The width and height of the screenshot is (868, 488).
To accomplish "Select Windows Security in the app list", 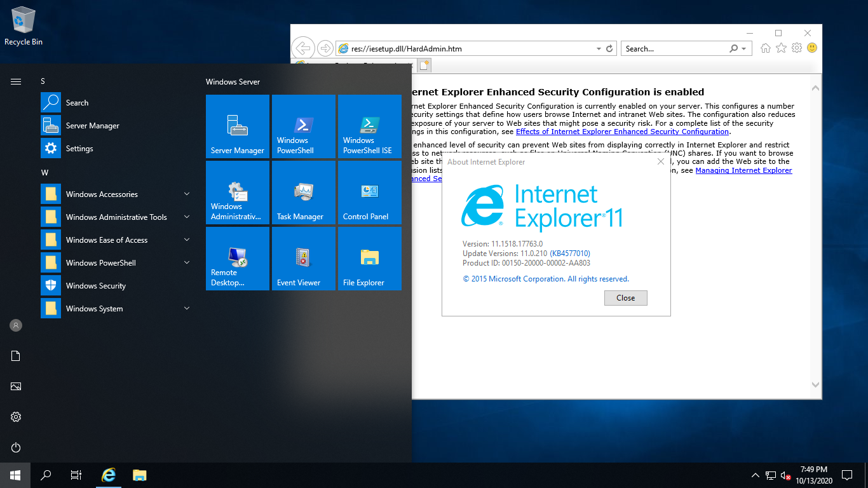I will click(x=117, y=286).
